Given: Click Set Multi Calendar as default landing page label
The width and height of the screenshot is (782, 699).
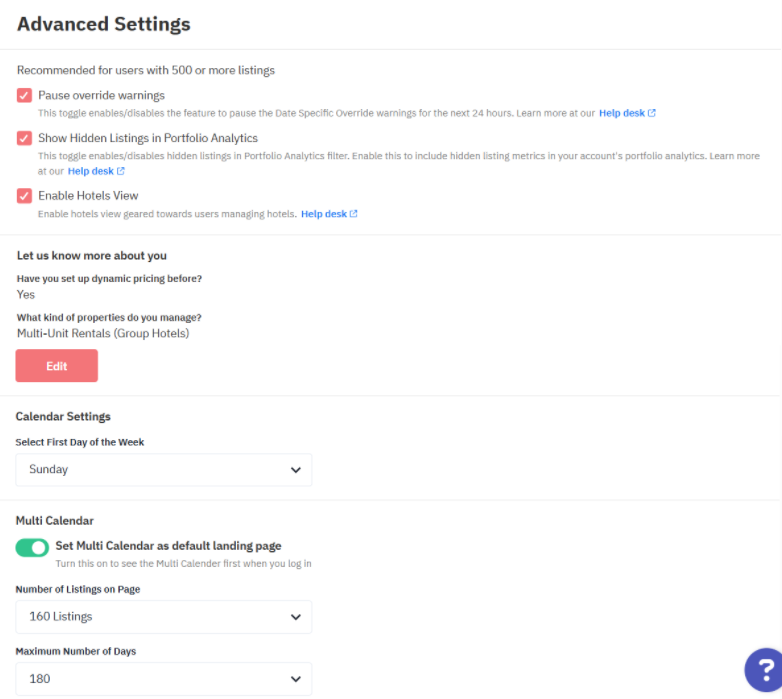Looking at the screenshot, I should point(168,546).
